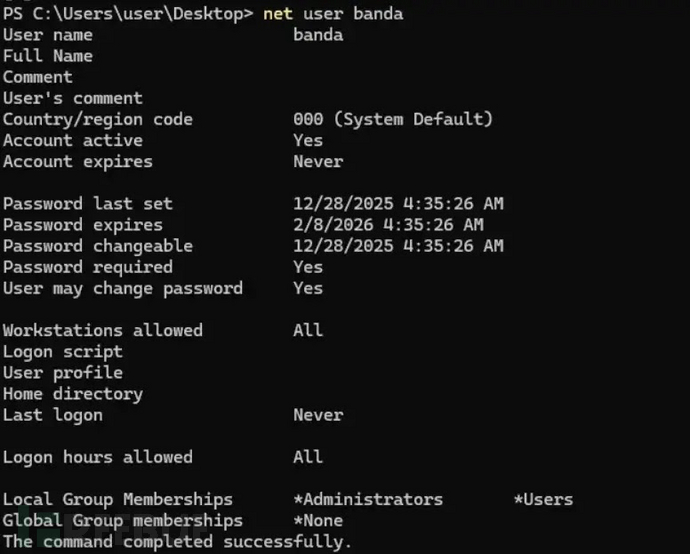Click the '*Users' group membership text
The width and height of the screenshot is (690, 554).
coord(543,499)
